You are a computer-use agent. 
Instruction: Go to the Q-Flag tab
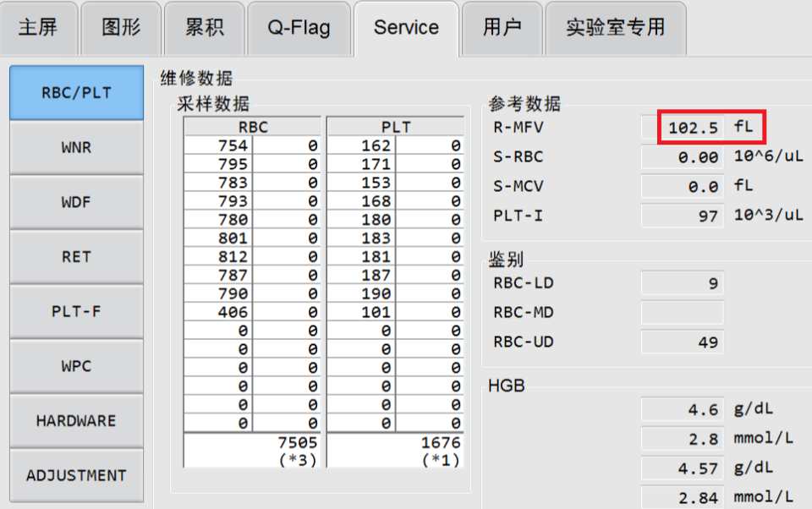299,28
